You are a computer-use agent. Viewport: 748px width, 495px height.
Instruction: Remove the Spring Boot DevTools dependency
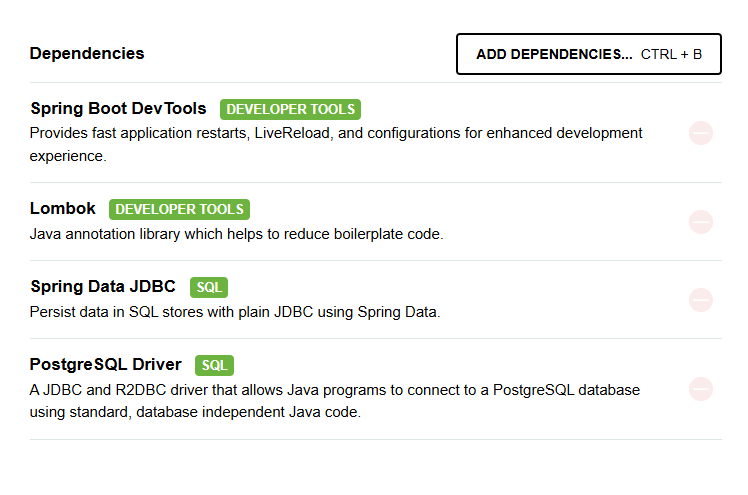click(x=701, y=133)
